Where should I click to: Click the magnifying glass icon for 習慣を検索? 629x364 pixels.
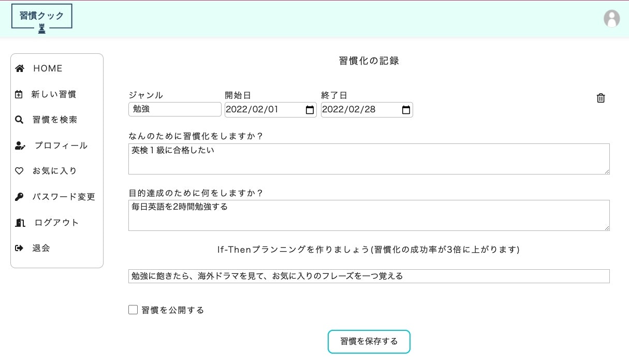coord(19,120)
